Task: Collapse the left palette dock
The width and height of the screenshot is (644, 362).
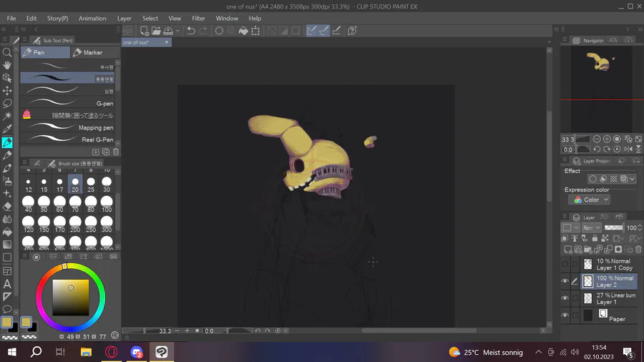Action: (4, 29)
